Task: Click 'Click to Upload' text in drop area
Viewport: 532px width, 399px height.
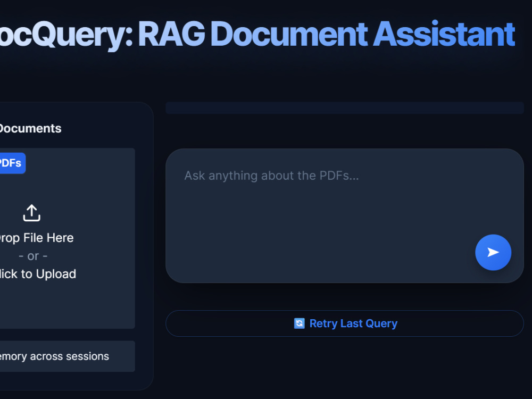Action: [x=37, y=274]
